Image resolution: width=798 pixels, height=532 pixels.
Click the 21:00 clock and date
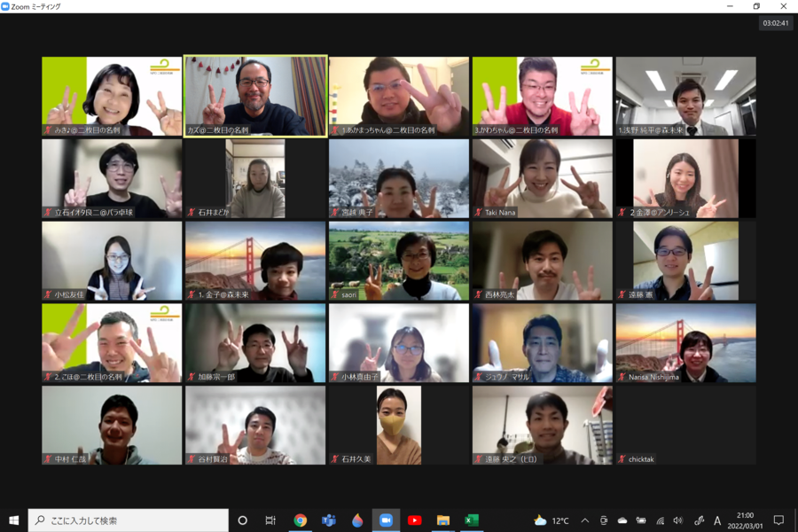click(x=745, y=520)
